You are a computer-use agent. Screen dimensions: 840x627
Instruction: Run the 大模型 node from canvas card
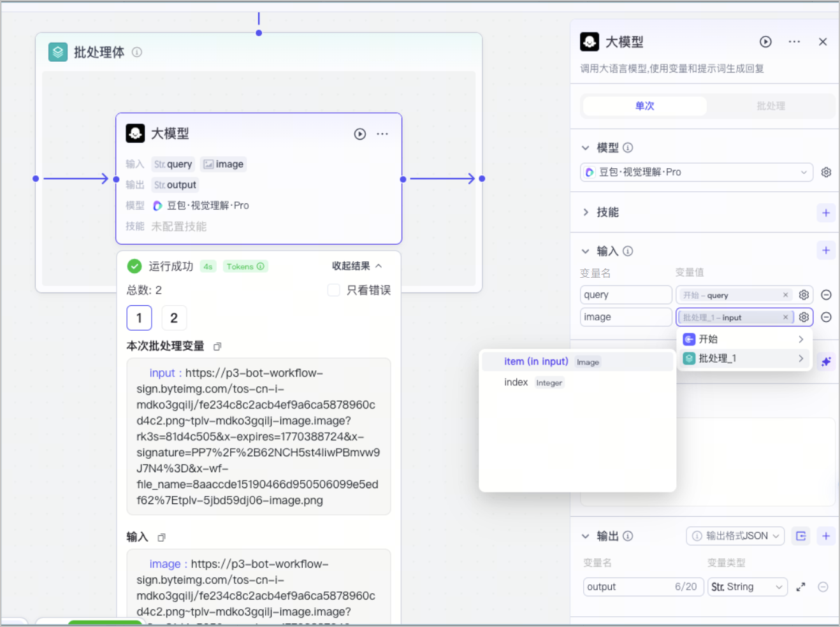[x=360, y=134]
